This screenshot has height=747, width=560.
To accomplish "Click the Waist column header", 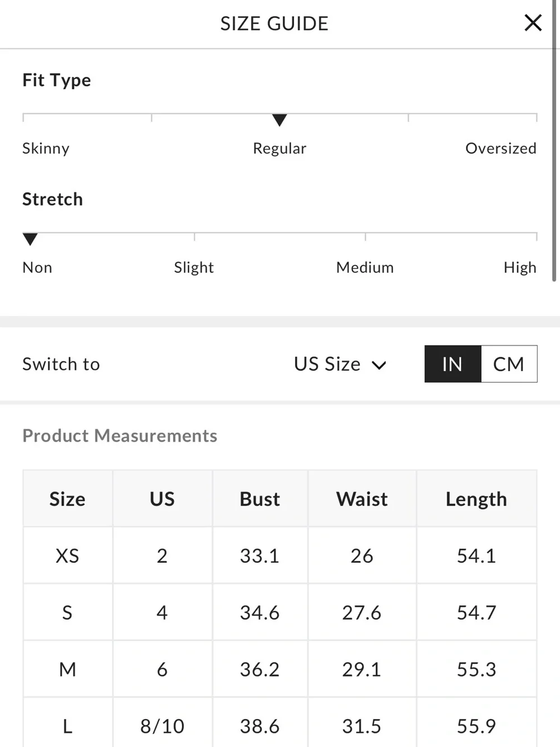I will click(362, 499).
